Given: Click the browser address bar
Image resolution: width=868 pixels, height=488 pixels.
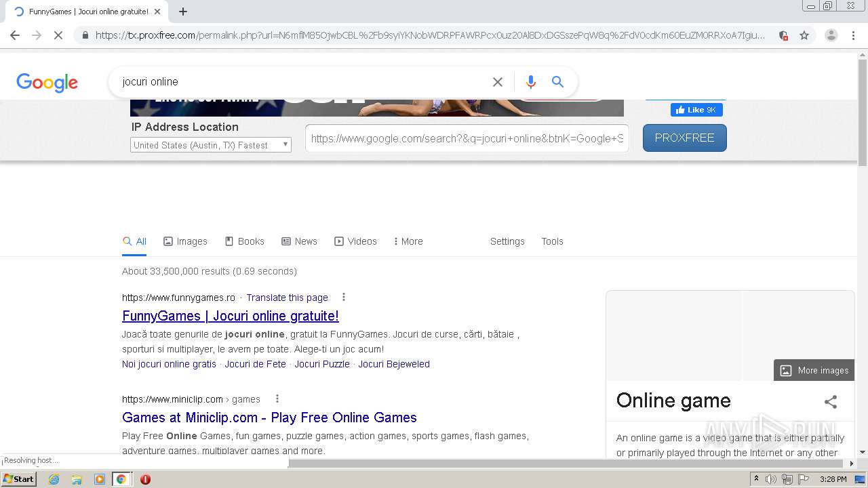Looking at the screenshot, I should coord(429,35).
